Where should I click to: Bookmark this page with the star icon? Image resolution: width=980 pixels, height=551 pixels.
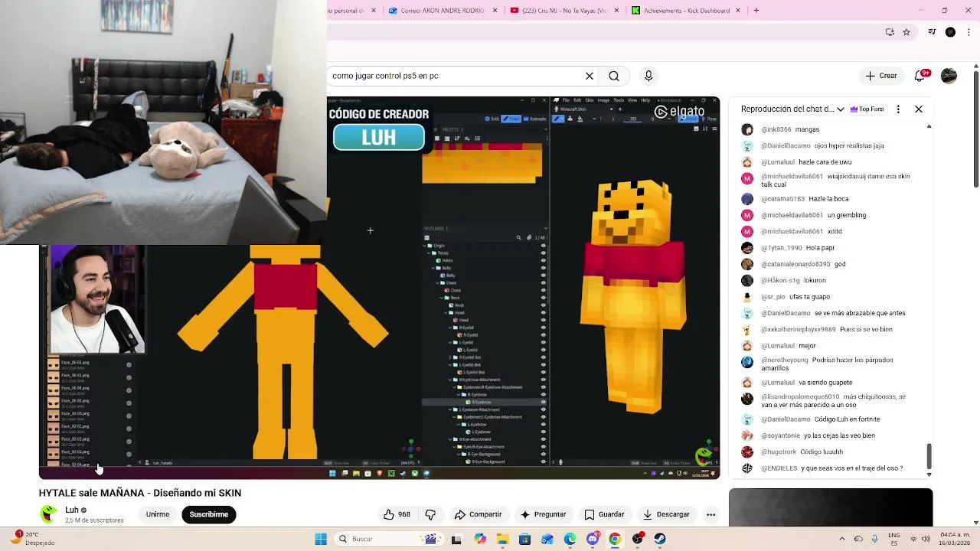point(906,32)
